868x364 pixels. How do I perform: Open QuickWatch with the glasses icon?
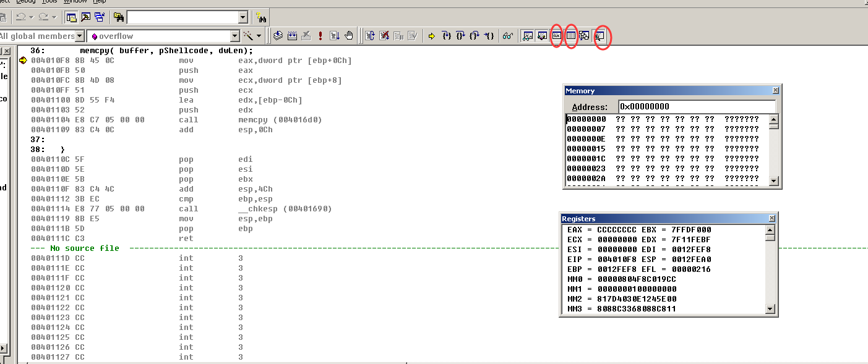point(507,36)
